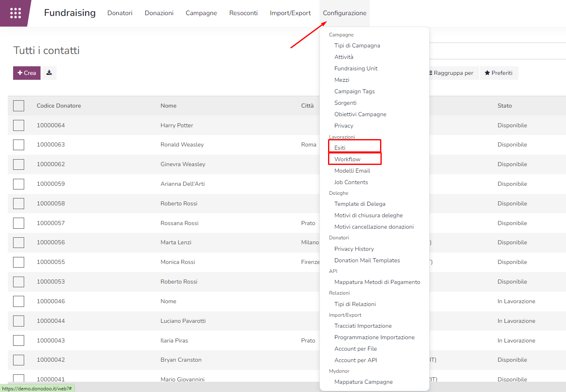Click the Preferiti star button
This screenshot has height=392, width=566.
(x=498, y=73)
